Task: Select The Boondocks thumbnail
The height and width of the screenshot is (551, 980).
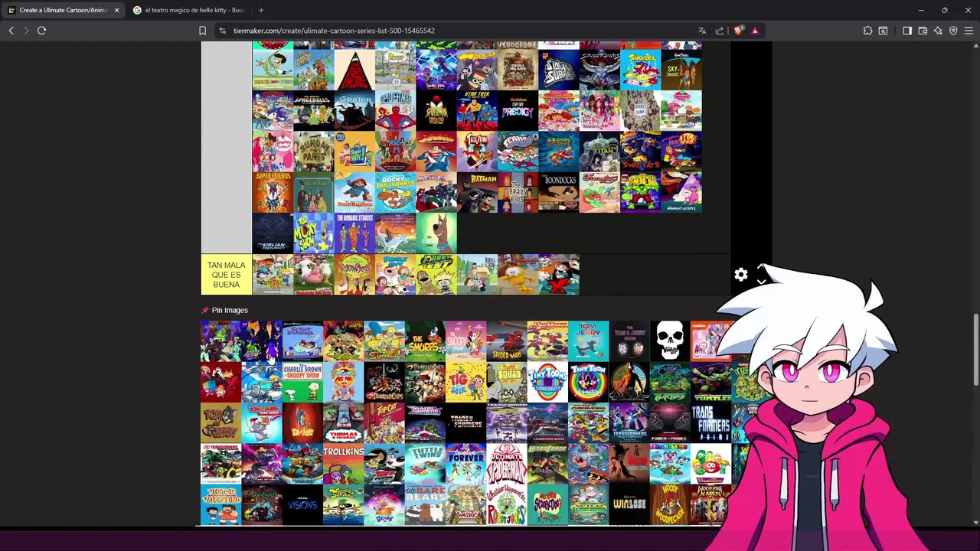Action: pos(559,192)
